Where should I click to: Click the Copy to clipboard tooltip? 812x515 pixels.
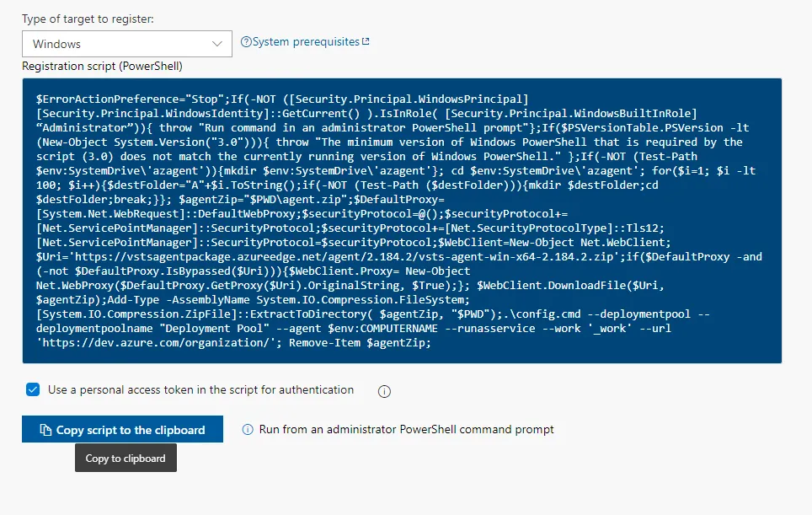(x=125, y=458)
